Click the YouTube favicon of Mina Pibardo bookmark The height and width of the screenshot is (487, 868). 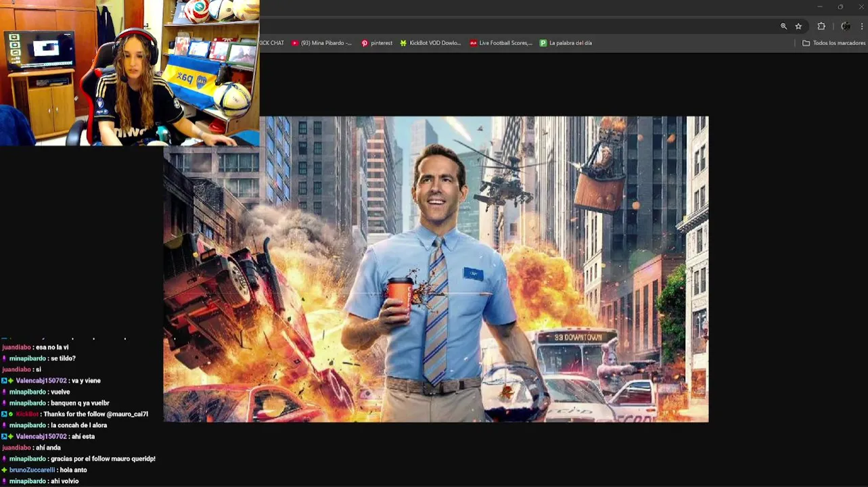coord(295,43)
